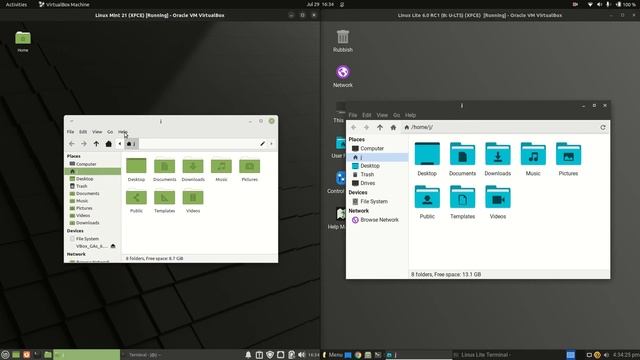Select teal Pictures folder in Linux Lite

click(x=568, y=154)
